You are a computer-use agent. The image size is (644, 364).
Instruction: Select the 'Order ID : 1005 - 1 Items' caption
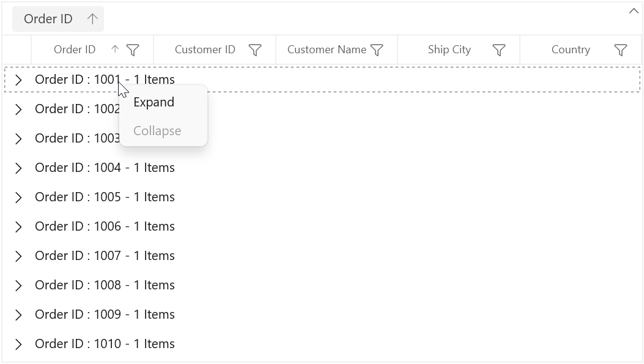(105, 197)
